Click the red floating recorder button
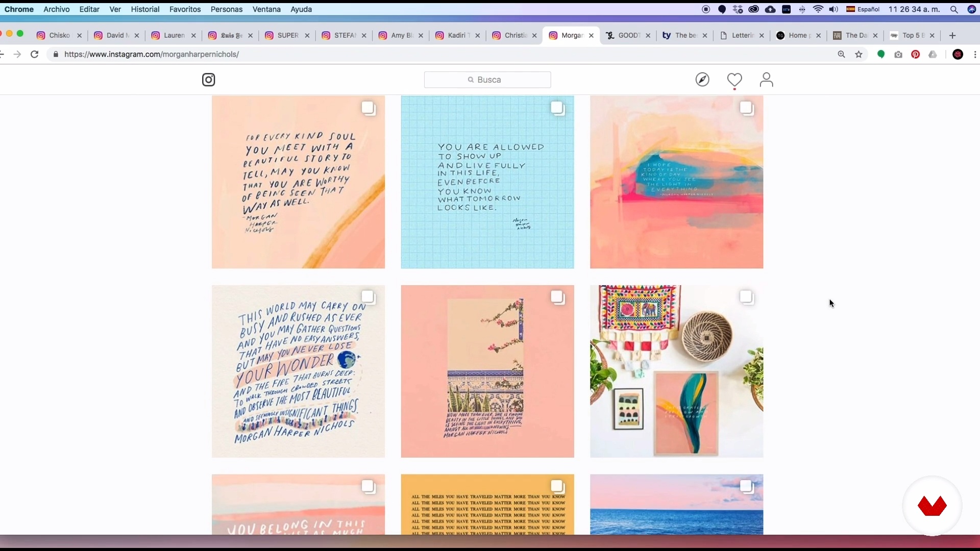This screenshot has width=980, height=551. (932, 506)
